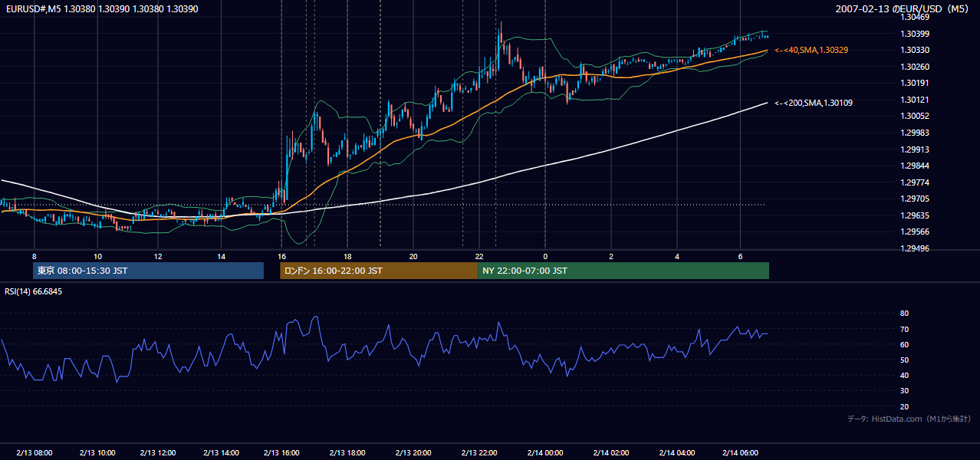980x460 pixels.
Task: Click the 1.30469 price axis value
Action: coord(914,17)
